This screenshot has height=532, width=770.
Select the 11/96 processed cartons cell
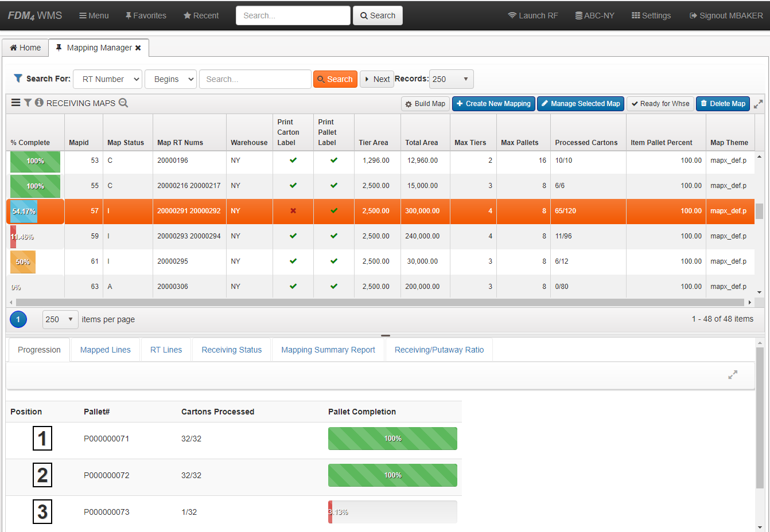tap(588, 236)
